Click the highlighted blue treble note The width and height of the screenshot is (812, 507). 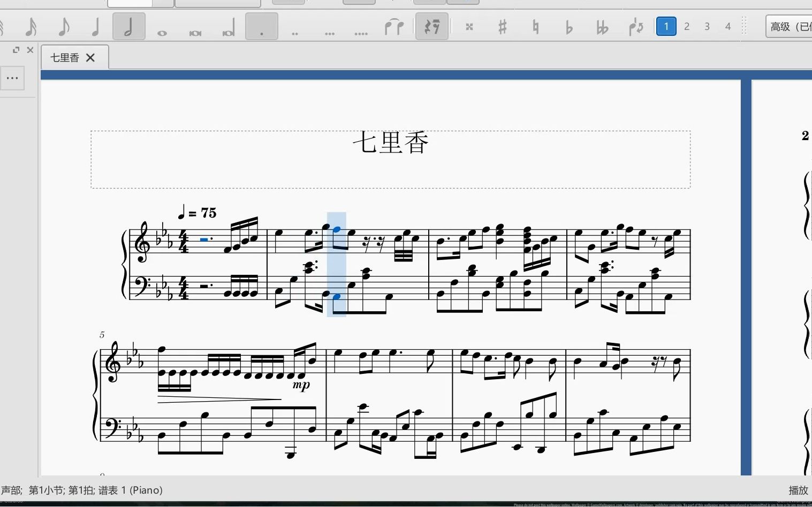(337, 229)
